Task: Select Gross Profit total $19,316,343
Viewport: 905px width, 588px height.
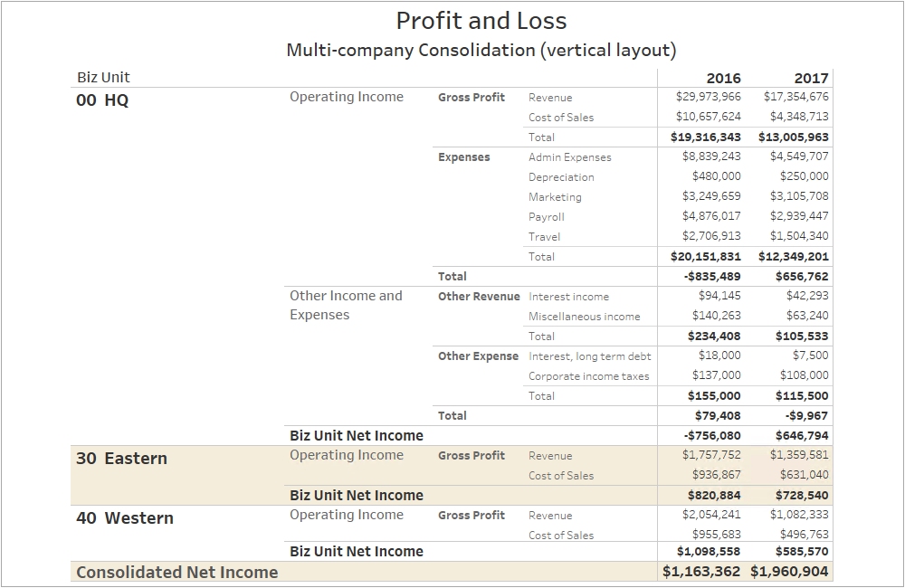Action: tap(705, 138)
